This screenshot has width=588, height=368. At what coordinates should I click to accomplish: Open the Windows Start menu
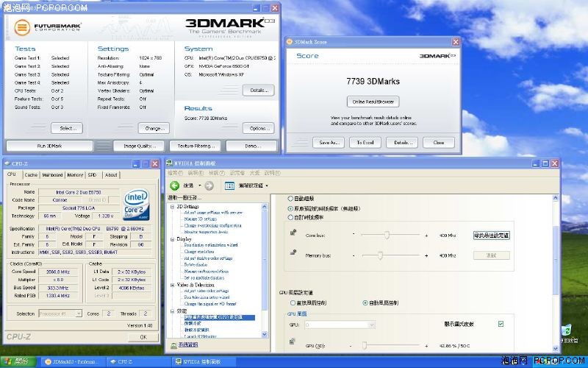[18, 361]
